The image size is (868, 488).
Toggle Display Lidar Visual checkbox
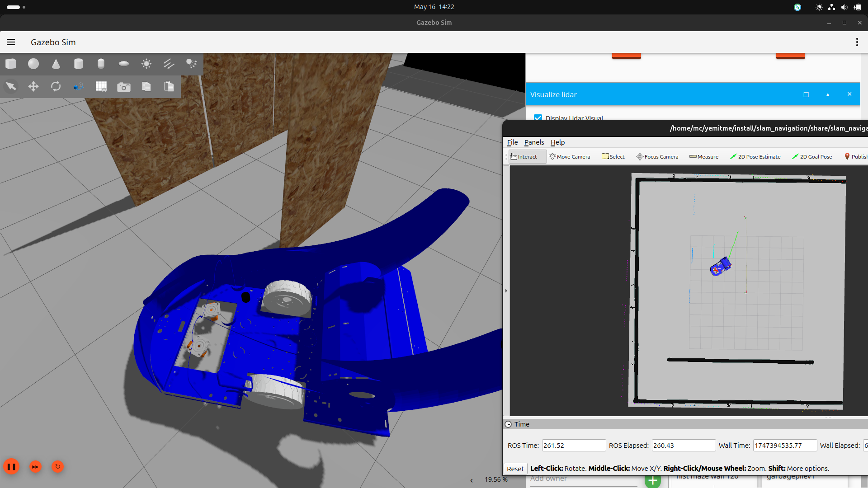click(538, 118)
